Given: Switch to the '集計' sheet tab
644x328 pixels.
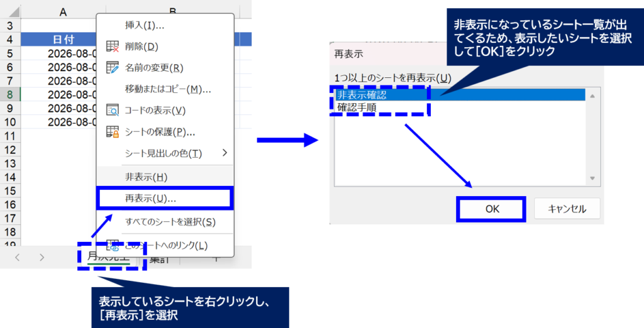Looking at the screenshot, I should pyautogui.click(x=159, y=259).
